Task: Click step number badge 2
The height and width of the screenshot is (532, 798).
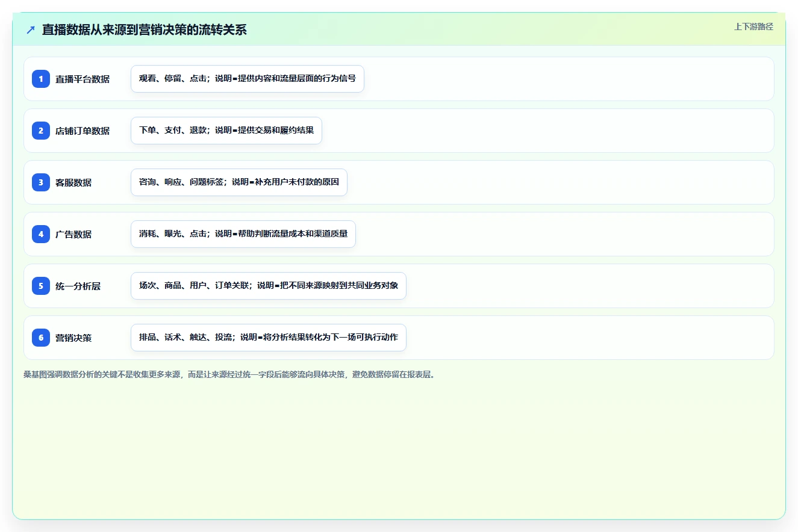Action: coord(41,130)
